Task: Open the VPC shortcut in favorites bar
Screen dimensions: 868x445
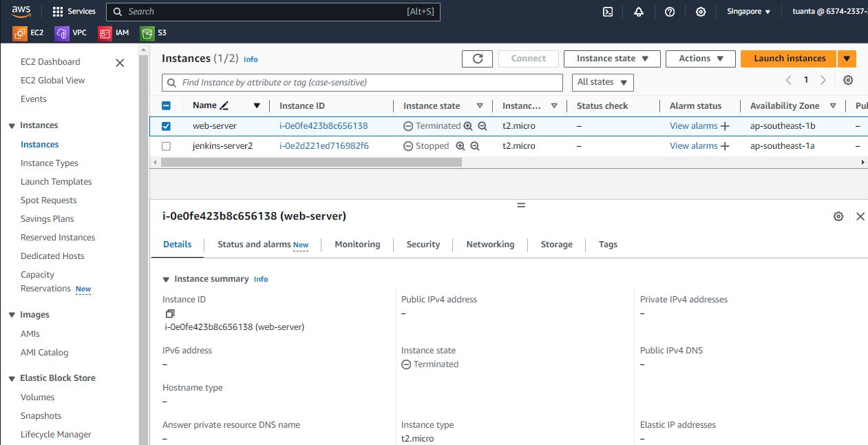Action: [71, 32]
